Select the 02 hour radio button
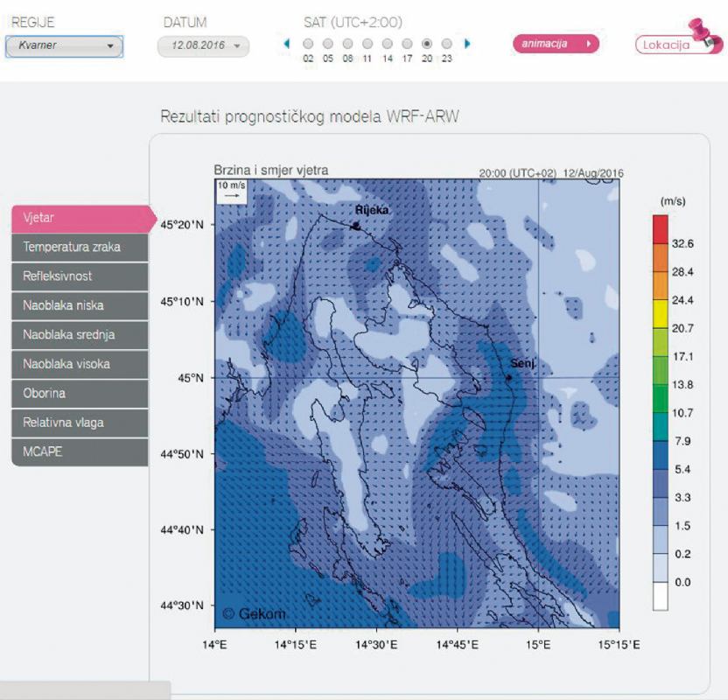The width and height of the screenshot is (728, 700). (x=308, y=43)
